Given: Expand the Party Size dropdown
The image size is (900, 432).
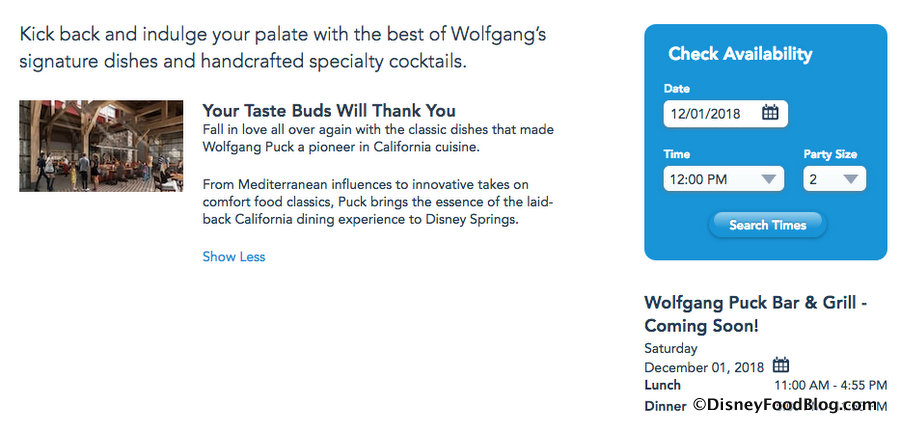Looking at the screenshot, I should pos(834,180).
